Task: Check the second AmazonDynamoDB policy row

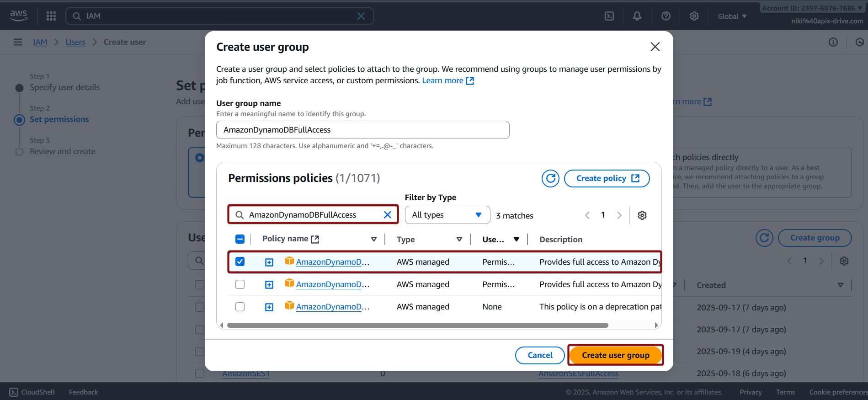Action: click(240, 284)
